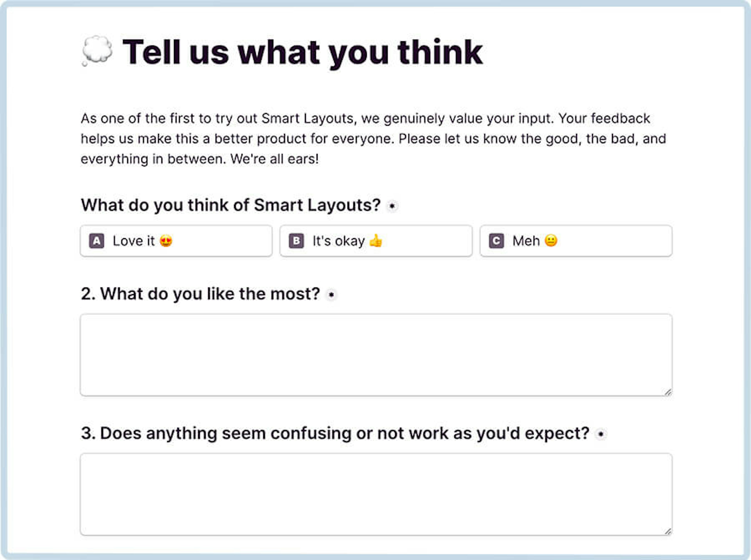The image size is (751, 560).
Task: Click required marker beside "like the most" question
Action: 331,295
